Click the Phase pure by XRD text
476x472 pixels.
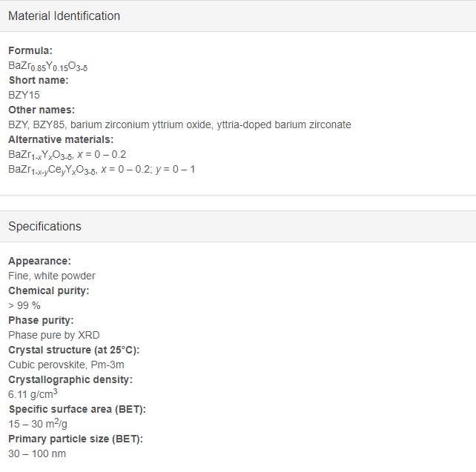point(54,335)
